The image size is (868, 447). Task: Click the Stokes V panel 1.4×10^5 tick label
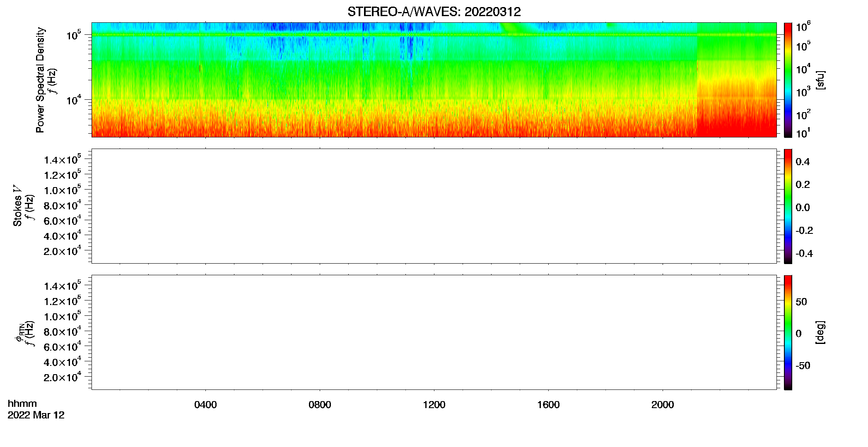click(x=63, y=159)
